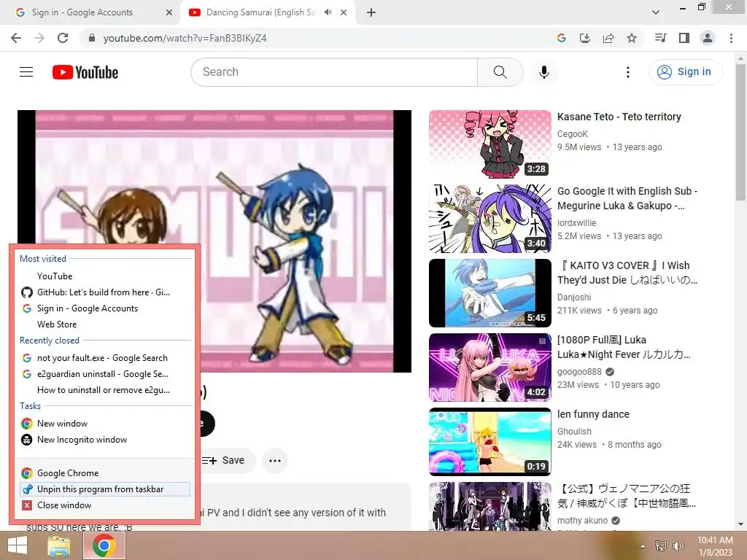This screenshot has height=560, width=747.
Task: Open the Go Google It video thumbnail
Action: [x=490, y=219]
